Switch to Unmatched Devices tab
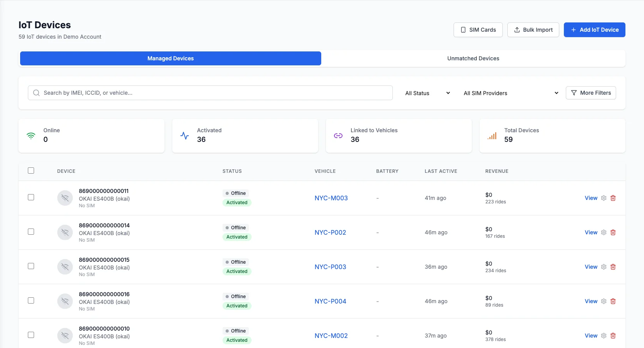 [473, 58]
